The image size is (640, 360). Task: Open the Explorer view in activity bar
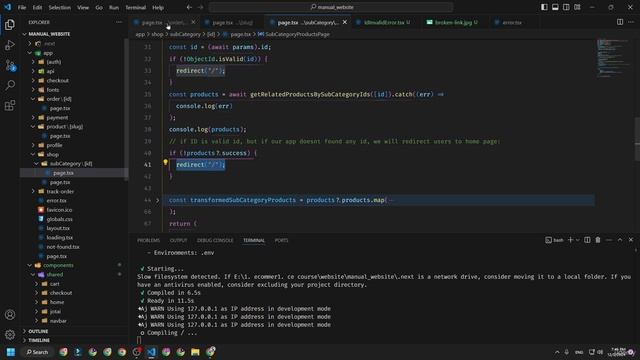click(10, 25)
